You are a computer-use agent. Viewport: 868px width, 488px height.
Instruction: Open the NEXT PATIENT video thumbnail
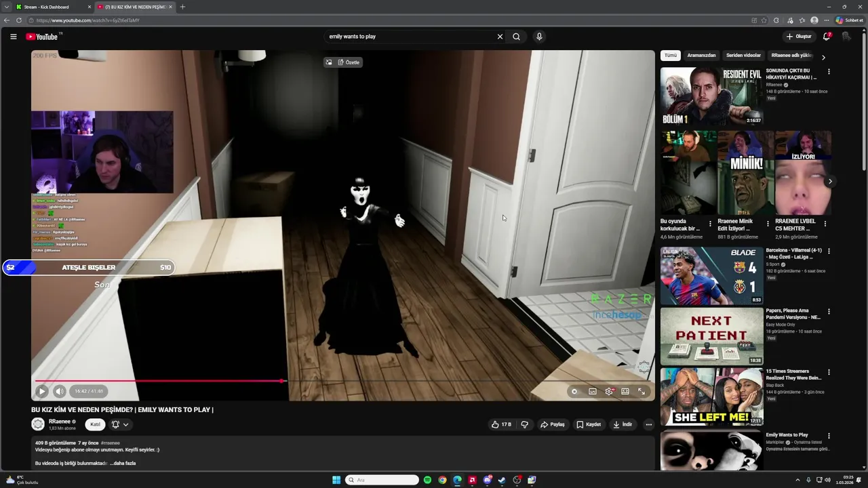click(712, 336)
